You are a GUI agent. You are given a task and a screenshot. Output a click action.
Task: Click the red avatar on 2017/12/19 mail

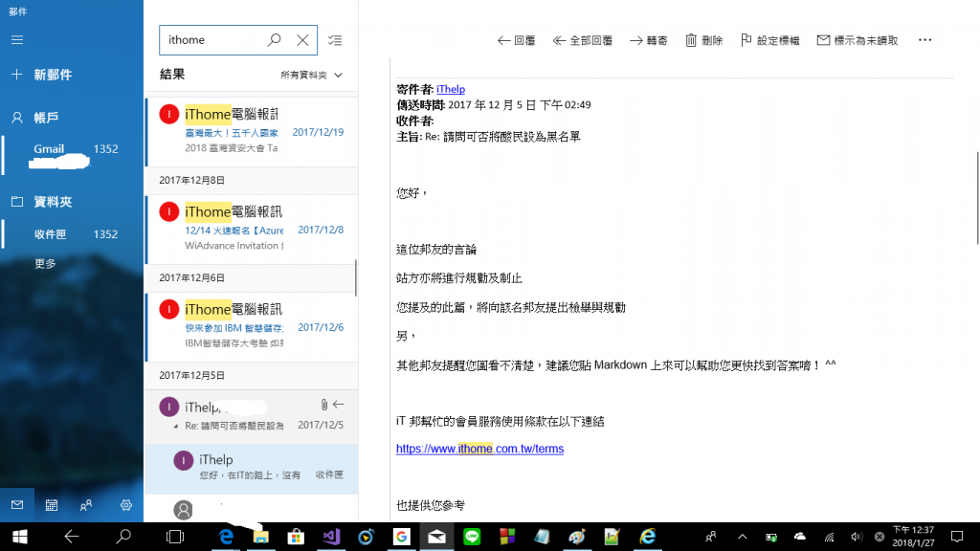pos(169,115)
